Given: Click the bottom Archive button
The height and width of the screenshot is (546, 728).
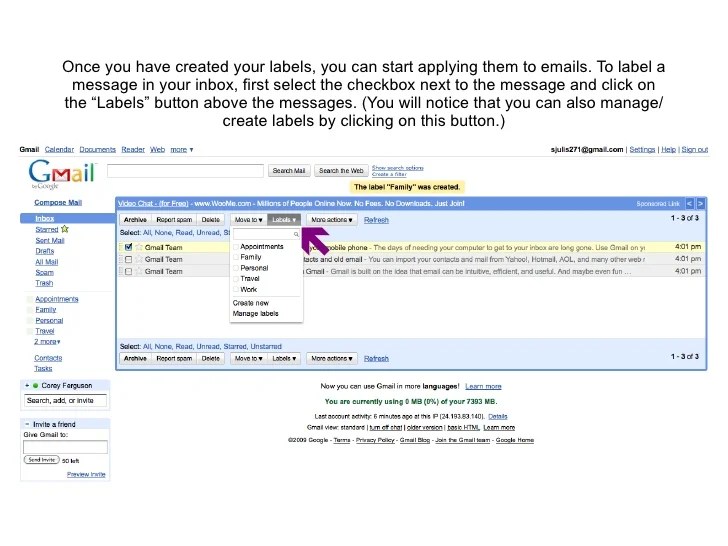Looking at the screenshot, I should coord(135,358).
